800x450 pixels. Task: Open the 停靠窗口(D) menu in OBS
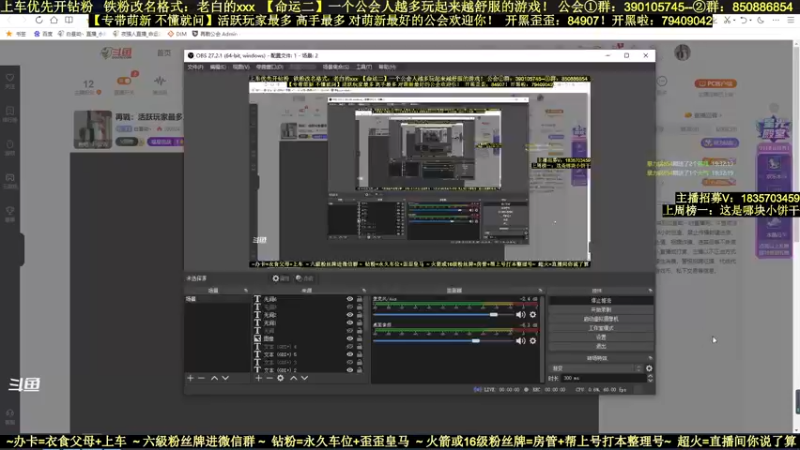click(x=269, y=67)
